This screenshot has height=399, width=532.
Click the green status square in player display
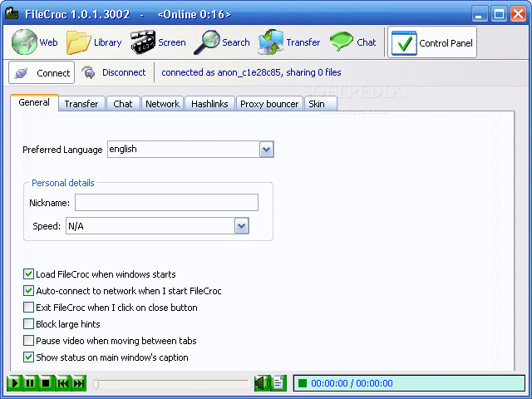click(302, 383)
